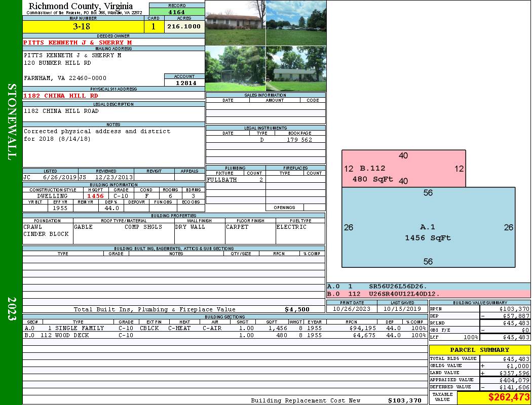Click the DEP value $57,887

(x=516, y=316)
